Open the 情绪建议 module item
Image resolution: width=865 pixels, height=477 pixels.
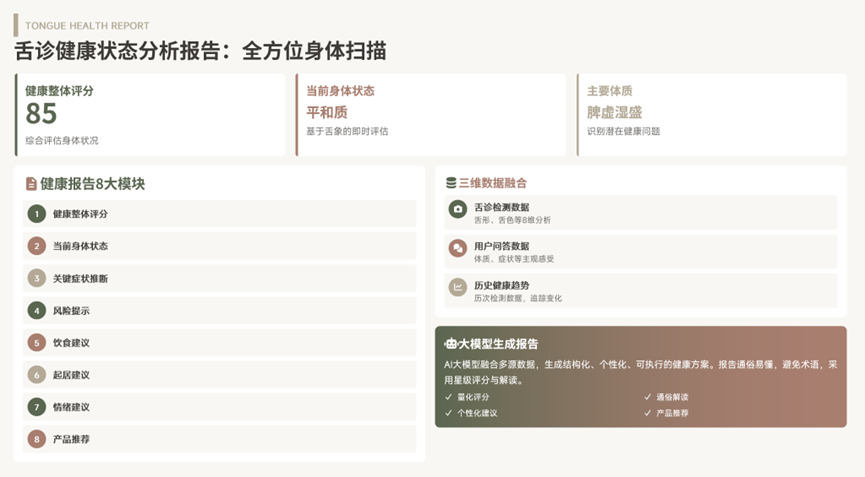pos(220,407)
